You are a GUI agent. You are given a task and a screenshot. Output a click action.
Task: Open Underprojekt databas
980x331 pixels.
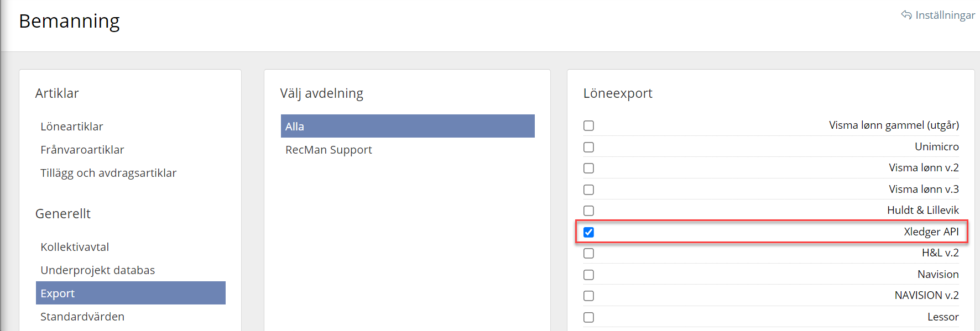click(x=98, y=270)
